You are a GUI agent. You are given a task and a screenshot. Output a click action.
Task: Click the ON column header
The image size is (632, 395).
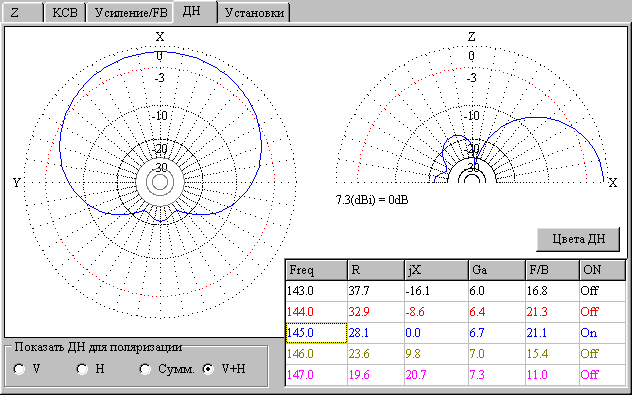coord(603,270)
